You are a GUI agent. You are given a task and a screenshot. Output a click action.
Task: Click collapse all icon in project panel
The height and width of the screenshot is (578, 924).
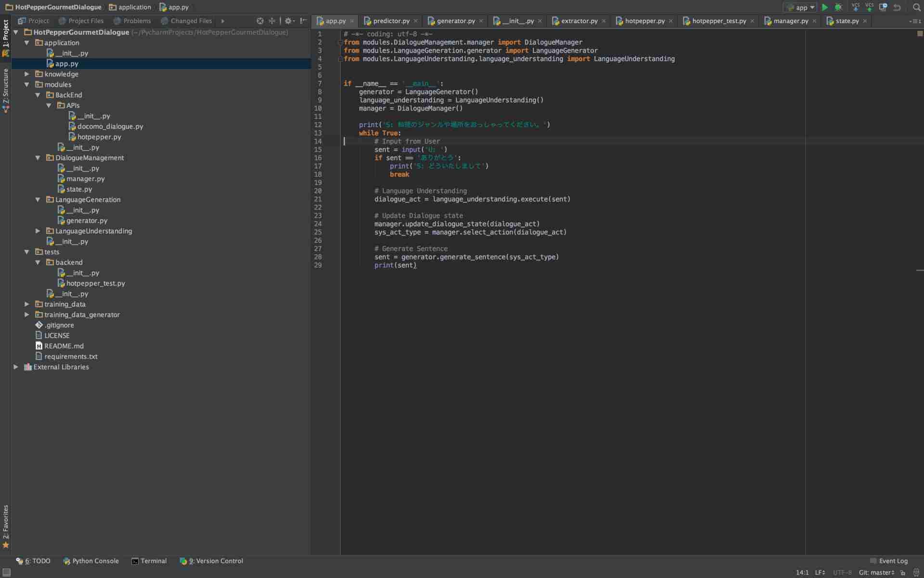pyautogui.click(x=272, y=21)
